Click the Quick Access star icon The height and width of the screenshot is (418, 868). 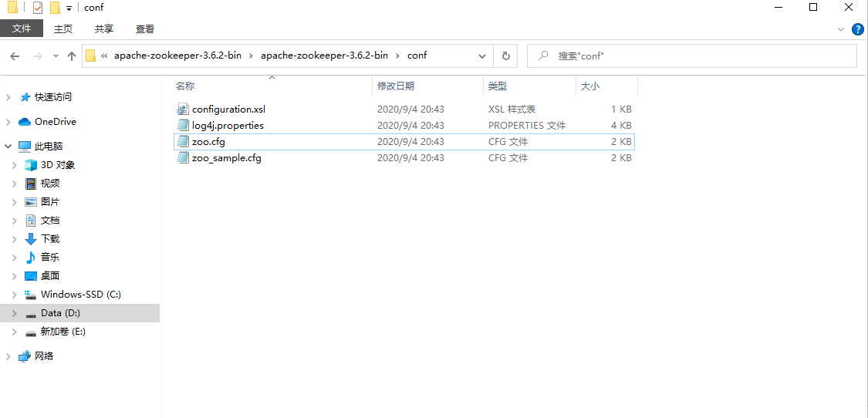tap(25, 97)
